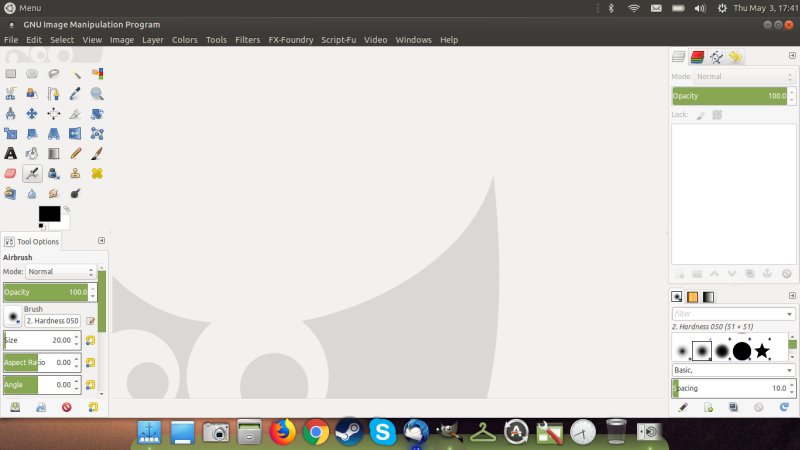Switch to the Undo History tab
Screen dimensions: 800x450
735,57
